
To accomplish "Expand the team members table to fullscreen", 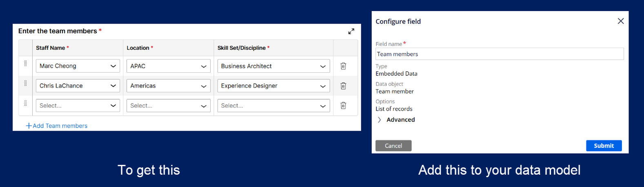I will (x=351, y=31).
